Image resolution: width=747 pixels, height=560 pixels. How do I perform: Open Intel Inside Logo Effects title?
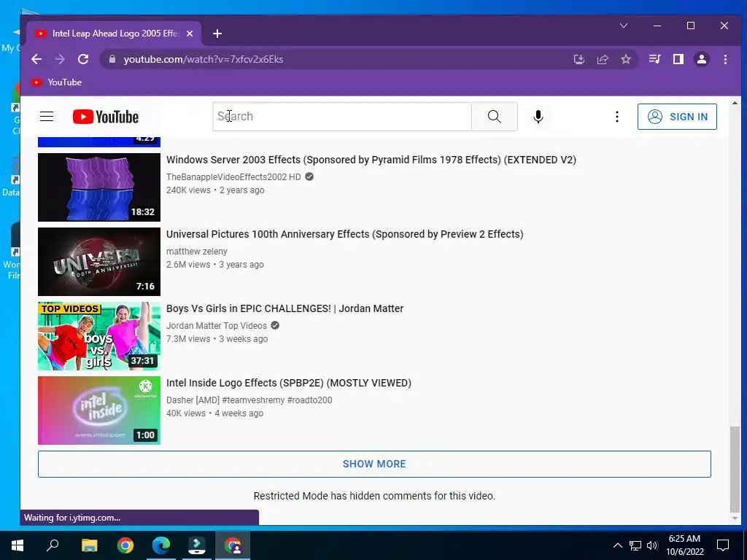tap(289, 383)
